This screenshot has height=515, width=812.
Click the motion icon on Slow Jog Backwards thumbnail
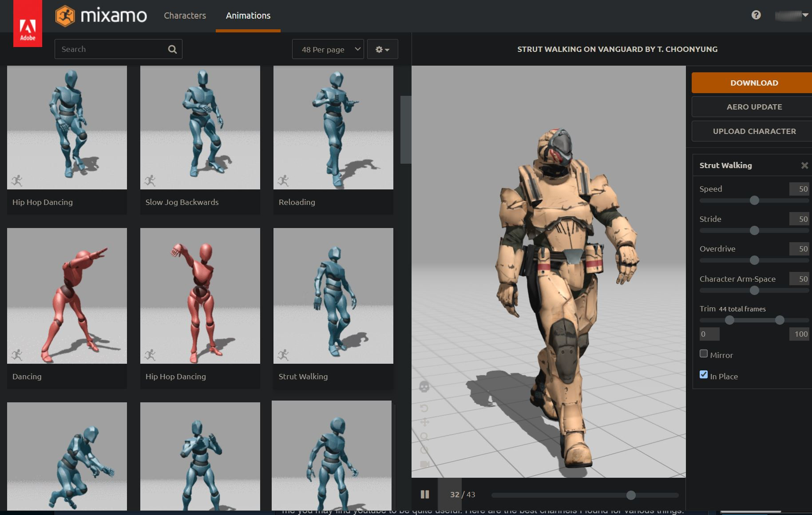click(150, 181)
